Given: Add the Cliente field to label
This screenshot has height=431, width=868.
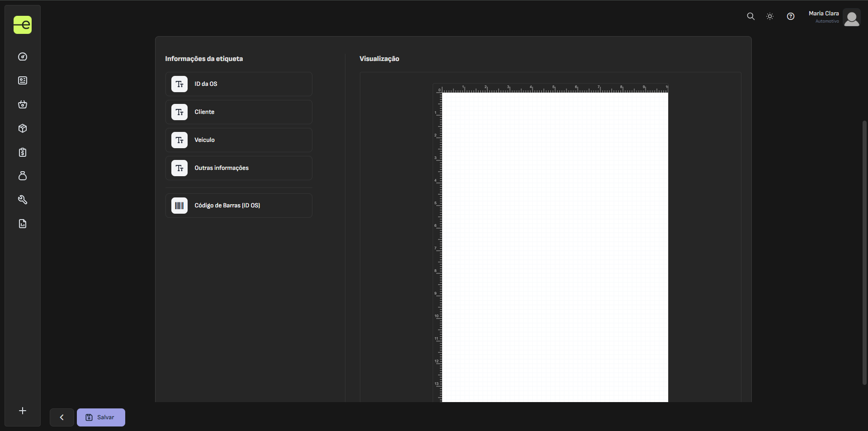Looking at the screenshot, I should [x=239, y=112].
